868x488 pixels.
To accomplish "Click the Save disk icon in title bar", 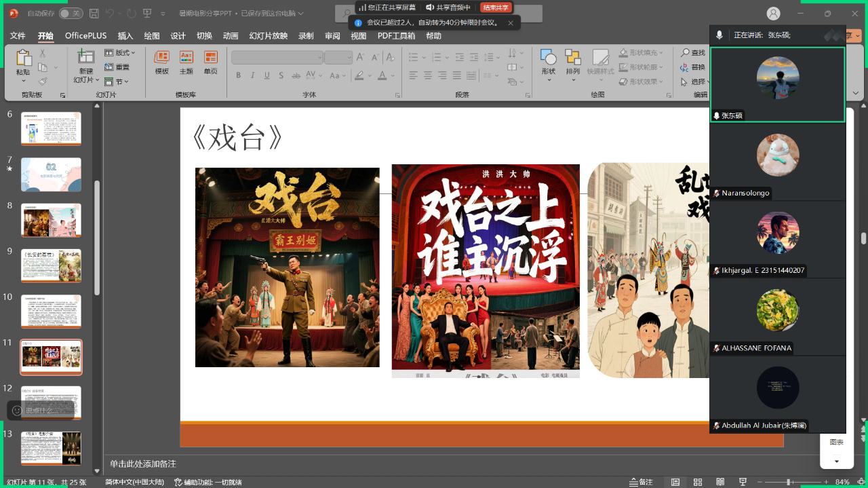I will [x=94, y=14].
